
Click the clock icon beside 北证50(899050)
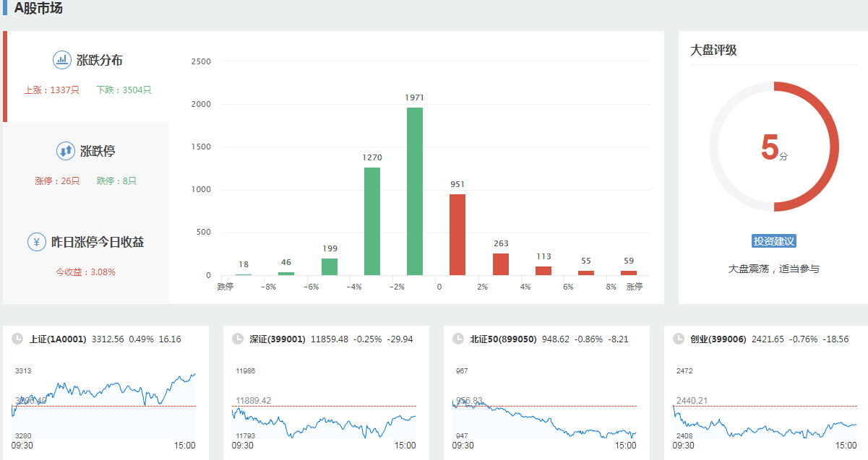pos(457,339)
